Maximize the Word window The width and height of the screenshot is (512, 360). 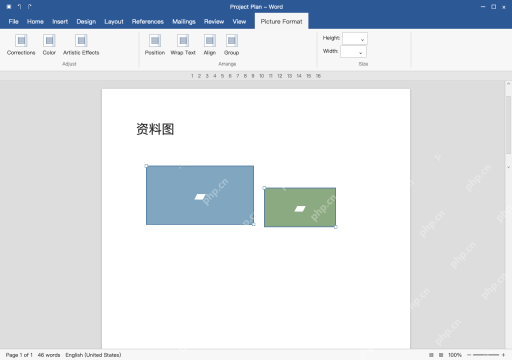pos(494,7)
